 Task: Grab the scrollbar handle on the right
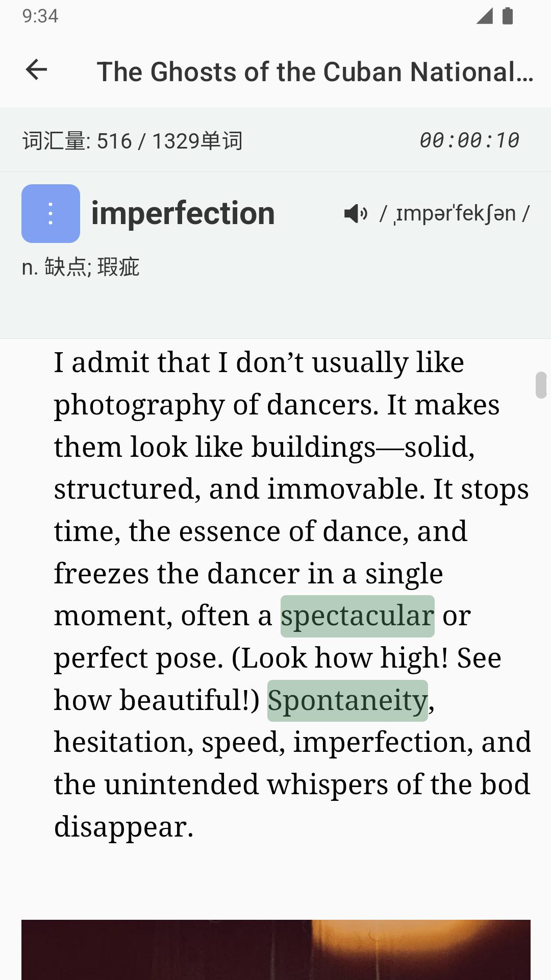point(541,385)
